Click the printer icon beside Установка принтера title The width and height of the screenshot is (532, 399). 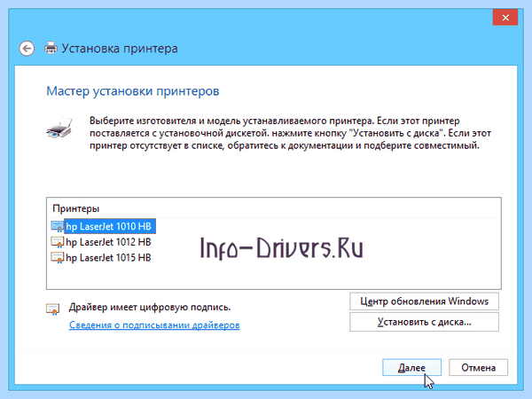tap(51, 48)
